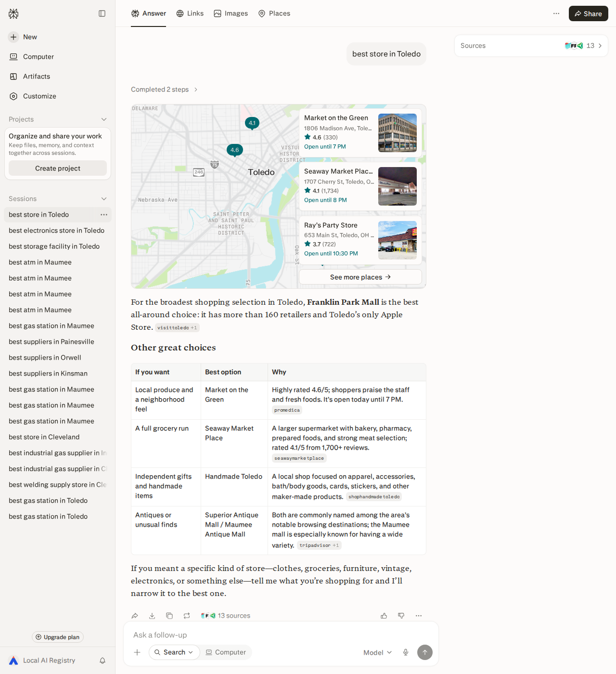
Task: Download the answer via download icon
Action: [152, 616]
